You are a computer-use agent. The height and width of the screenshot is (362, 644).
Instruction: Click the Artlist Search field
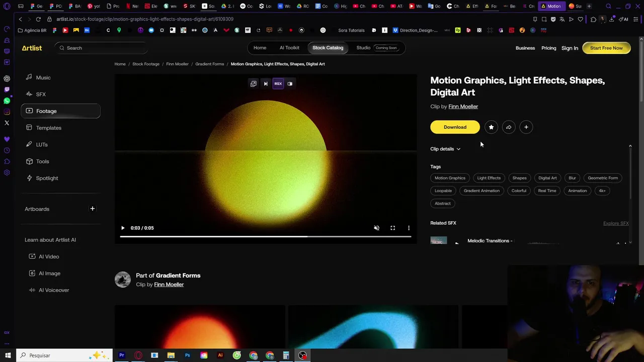[101, 48]
